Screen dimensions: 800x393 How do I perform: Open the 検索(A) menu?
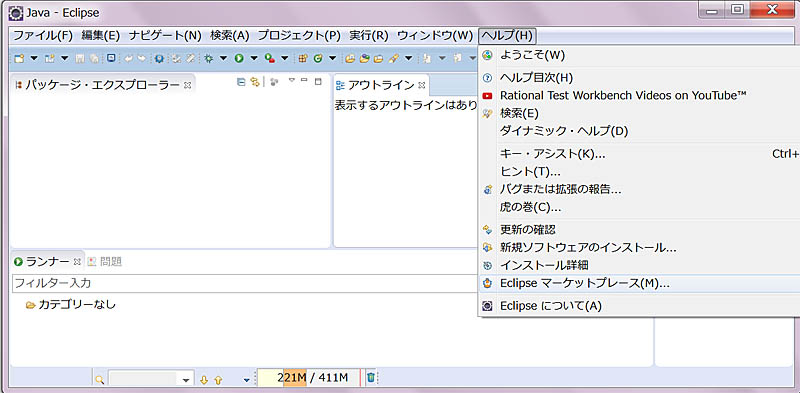click(x=229, y=36)
